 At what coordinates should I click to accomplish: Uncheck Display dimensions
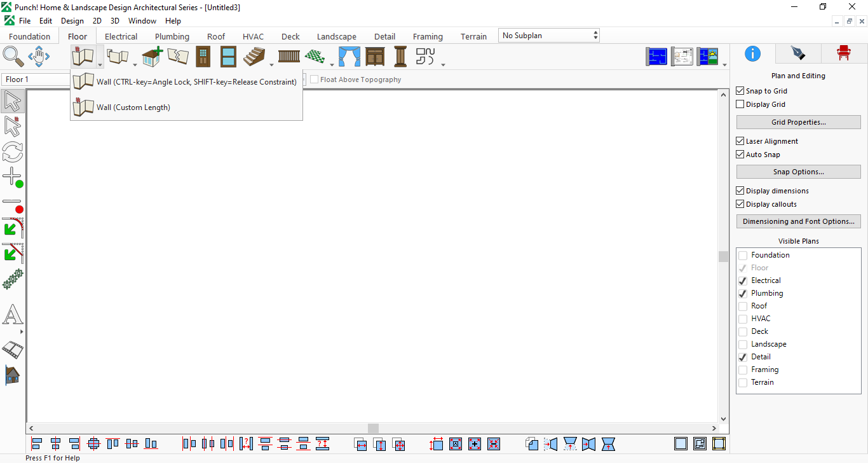740,191
